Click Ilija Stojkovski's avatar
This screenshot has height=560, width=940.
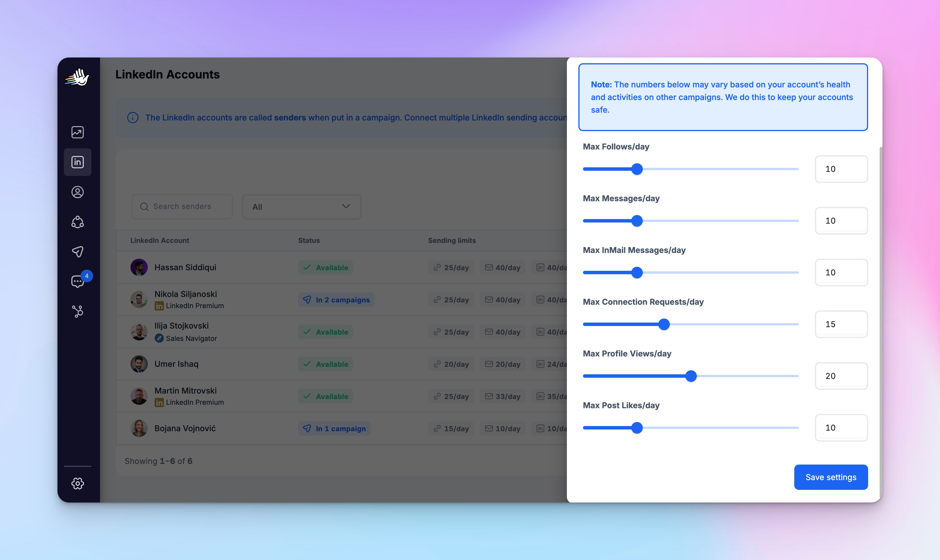[139, 332]
